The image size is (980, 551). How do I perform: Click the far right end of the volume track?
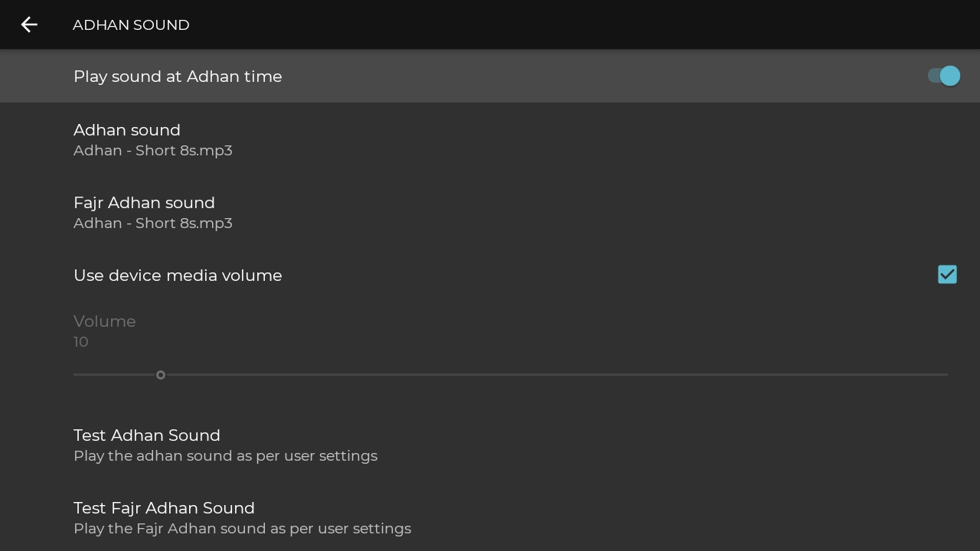click(946, 375)
